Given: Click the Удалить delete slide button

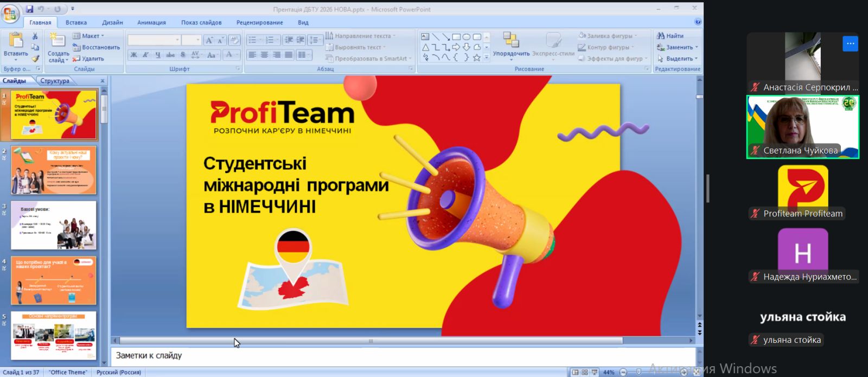Looking at the screenshot, I should click(x=89, y=59).
